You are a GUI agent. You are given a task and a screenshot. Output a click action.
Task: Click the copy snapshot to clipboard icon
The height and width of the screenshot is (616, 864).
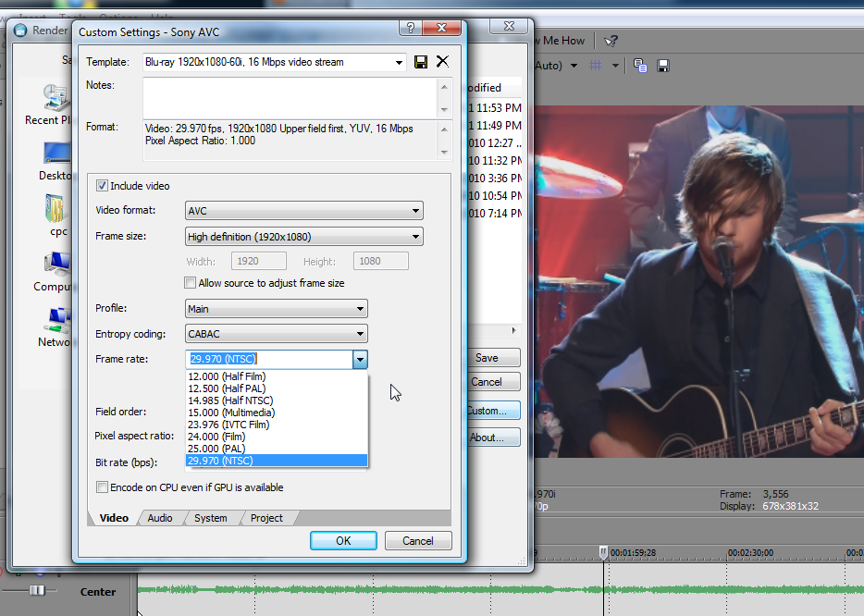pos(640,66)
